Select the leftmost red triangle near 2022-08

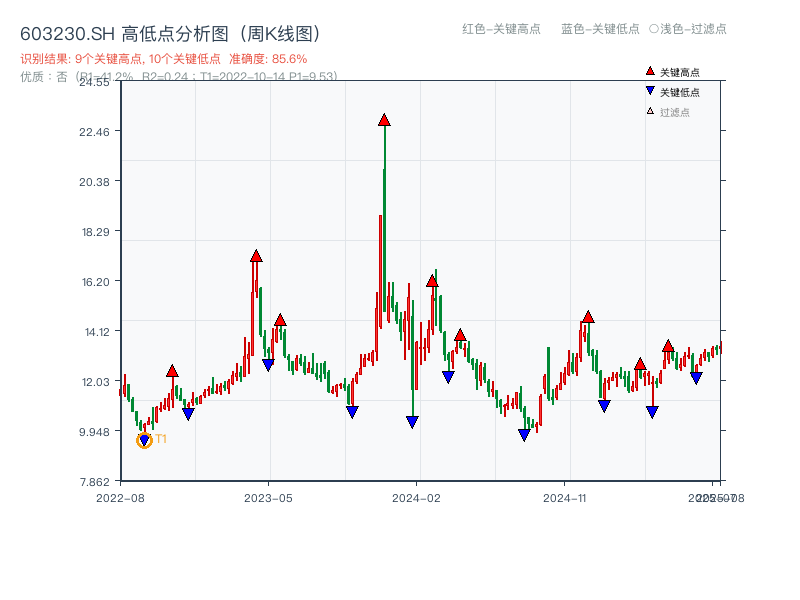coord(172,370)
